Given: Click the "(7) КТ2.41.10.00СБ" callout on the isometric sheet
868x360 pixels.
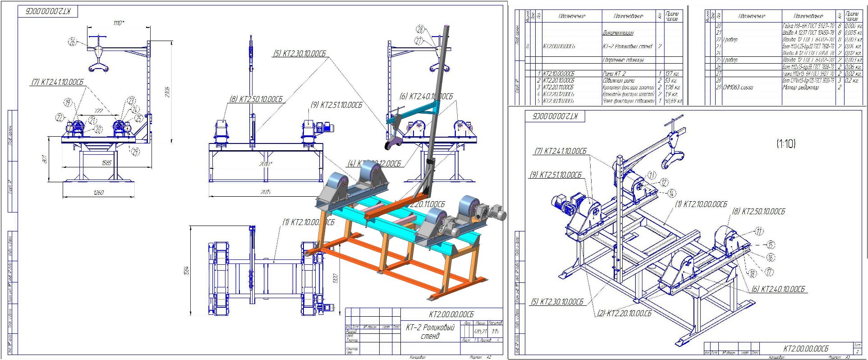Looking at the screenshot, I should pyautogui.click(x=560, y=152).
